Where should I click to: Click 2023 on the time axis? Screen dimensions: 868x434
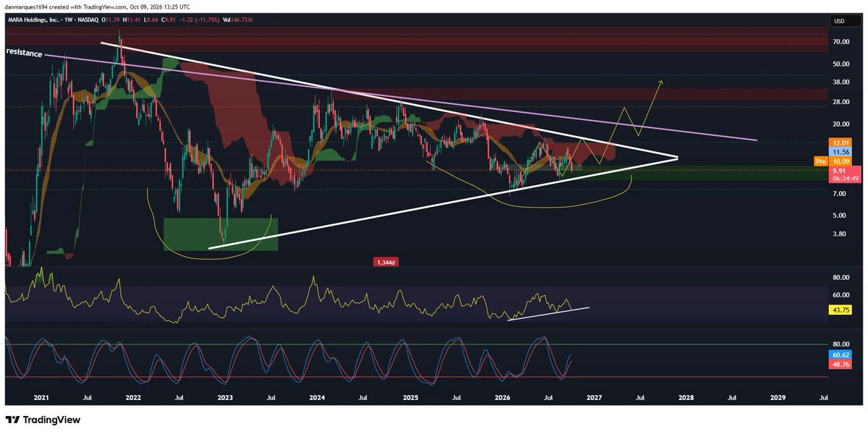click(x=225, y=398)
